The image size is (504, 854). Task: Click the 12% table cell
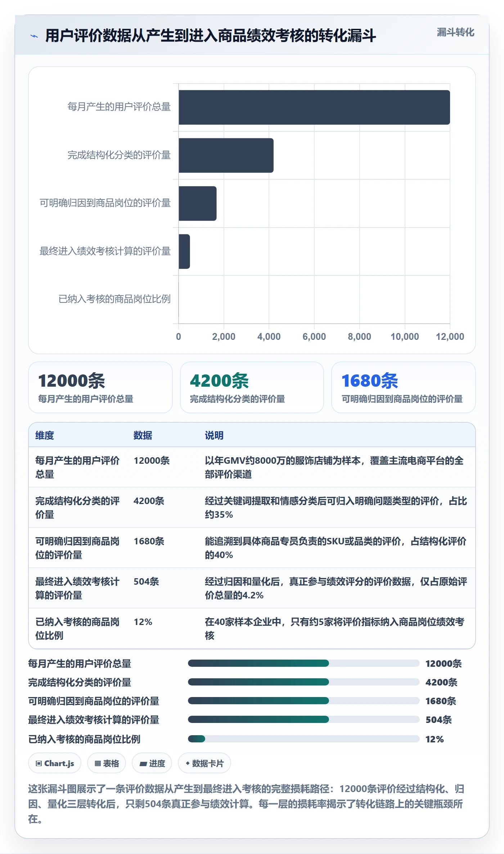[143, 622]
